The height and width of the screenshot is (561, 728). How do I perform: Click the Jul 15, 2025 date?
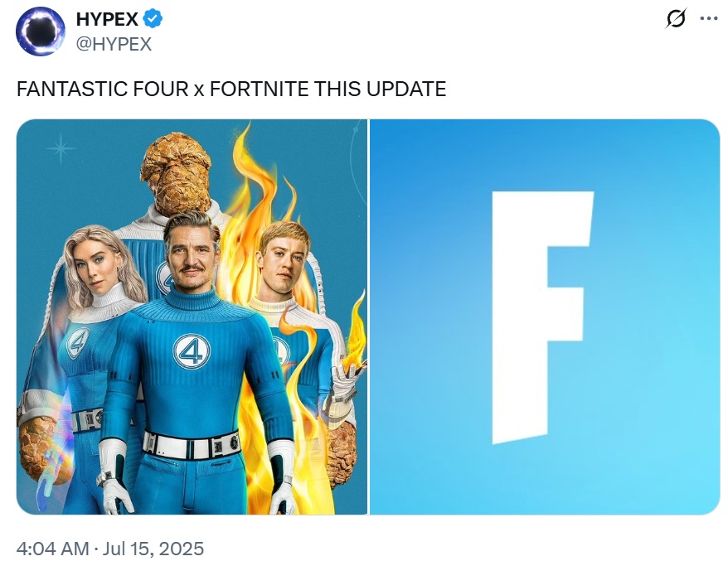coord(153,549)
